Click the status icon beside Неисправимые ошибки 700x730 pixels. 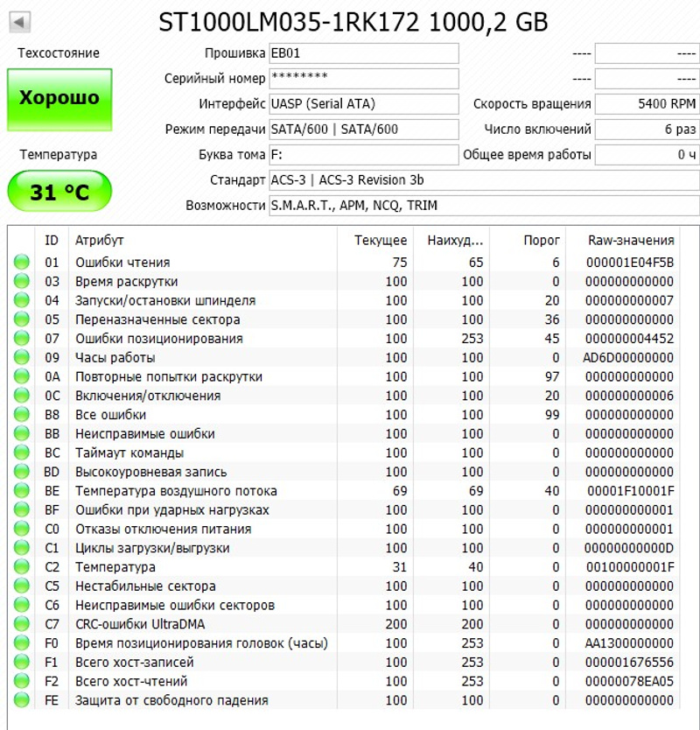21,434
